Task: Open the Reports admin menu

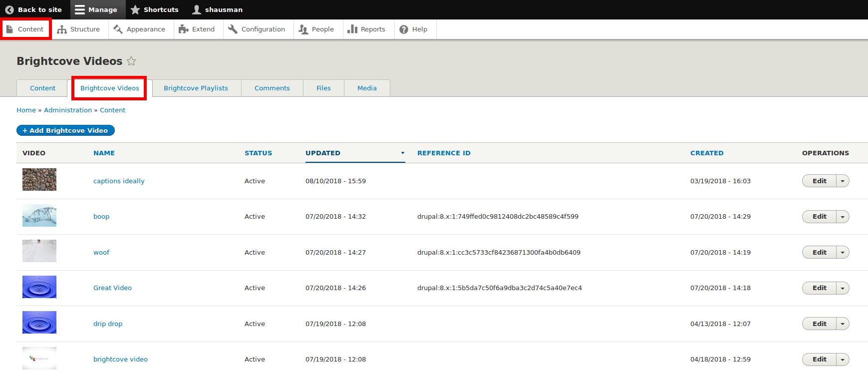Action: [x=366, y=29]
